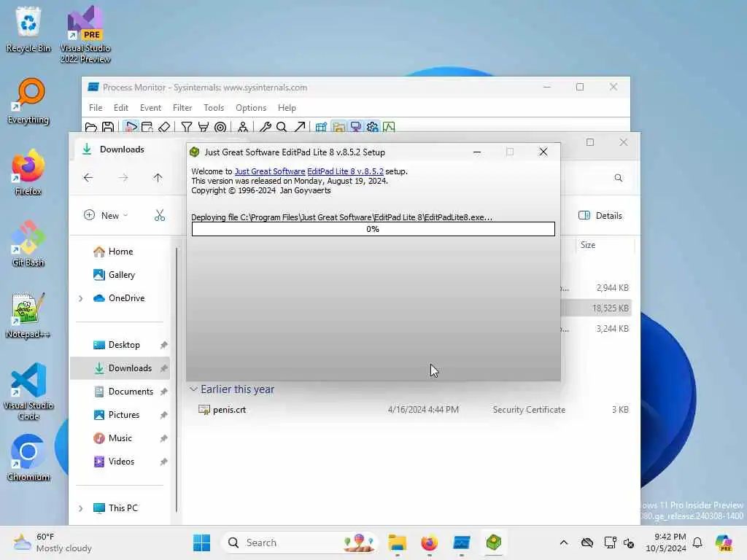Show hidden system tray icons
747x560 pixels.
click(x=564, y=542)
